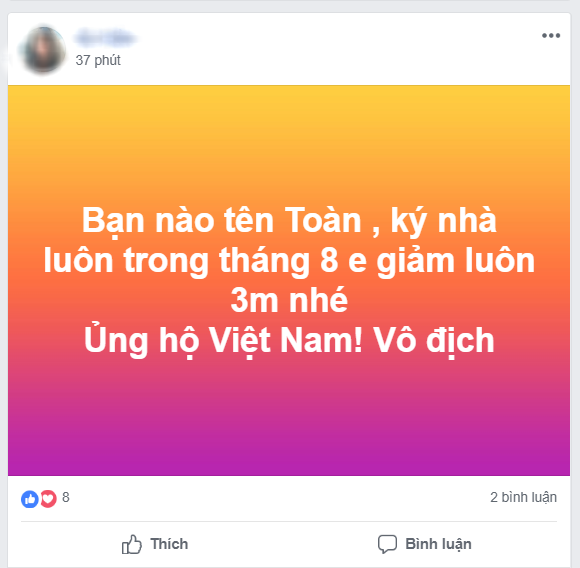Open the blurred poster name link
Screen dimensions: 580x568
(x=105, y=38)
